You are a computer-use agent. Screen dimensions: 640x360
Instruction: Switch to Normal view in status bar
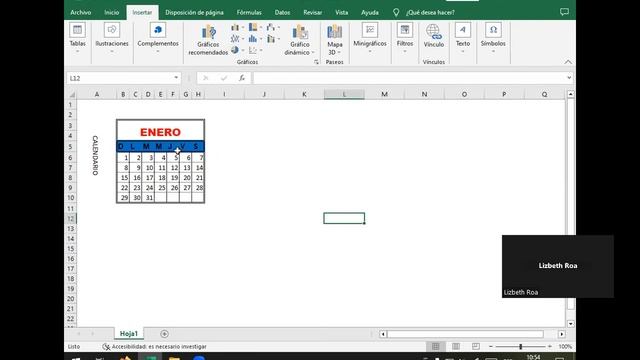coord(436,347)
